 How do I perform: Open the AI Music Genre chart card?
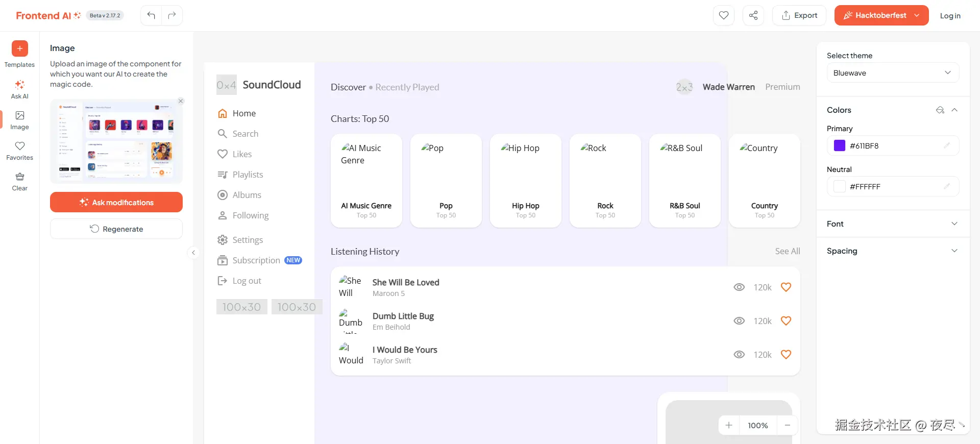366,181
